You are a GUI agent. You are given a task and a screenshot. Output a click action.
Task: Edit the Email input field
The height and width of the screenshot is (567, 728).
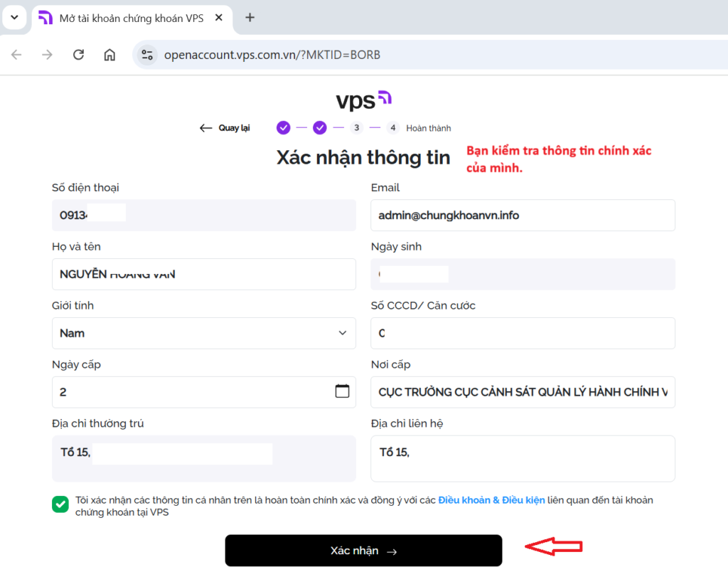coord(523,215)
